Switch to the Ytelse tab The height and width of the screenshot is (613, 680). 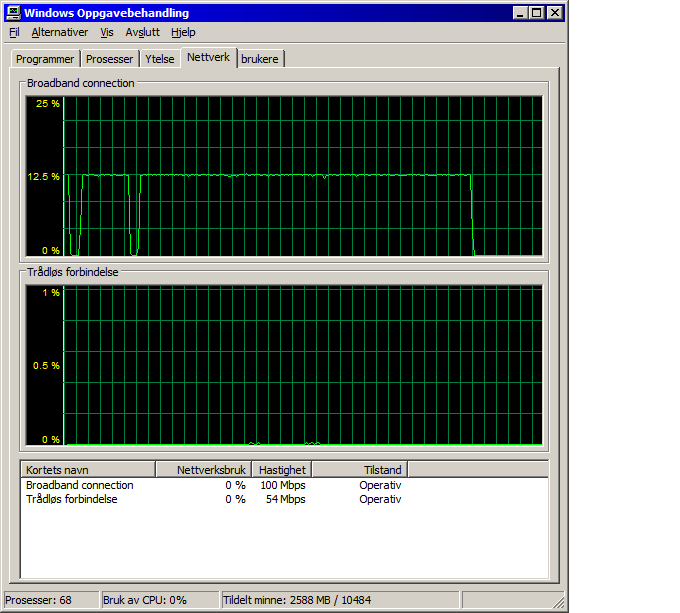[x=160, y=59]
